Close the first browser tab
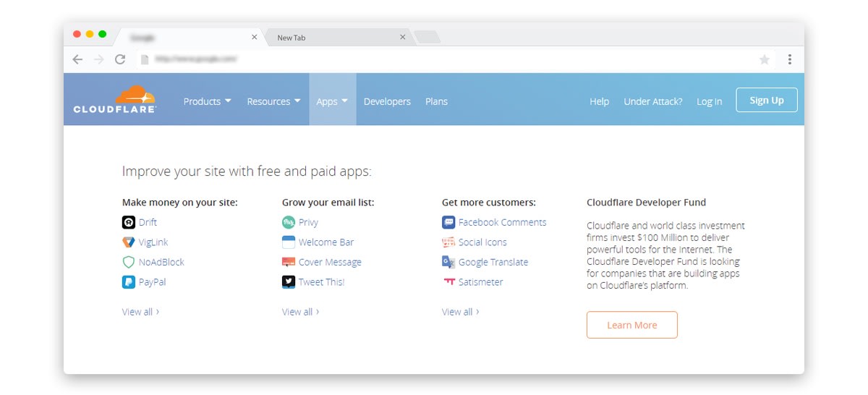 click(254, 37)
